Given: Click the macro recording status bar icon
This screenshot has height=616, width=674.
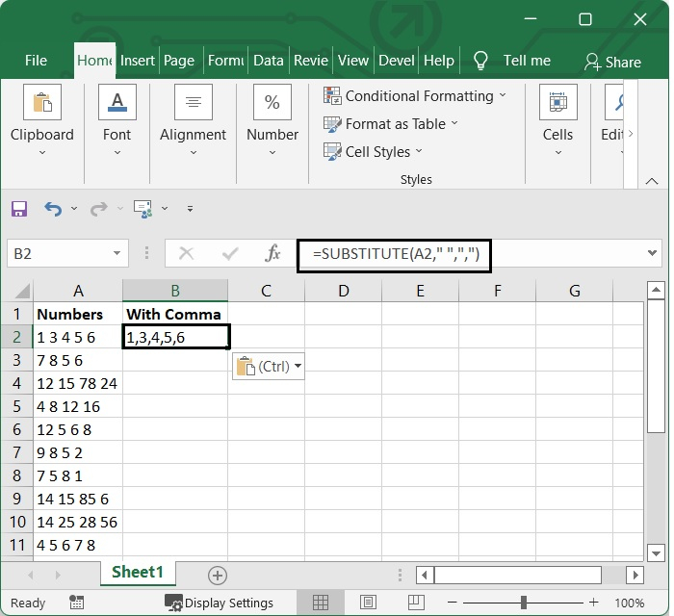Looking at the screenshot, I should pos(76,603).
